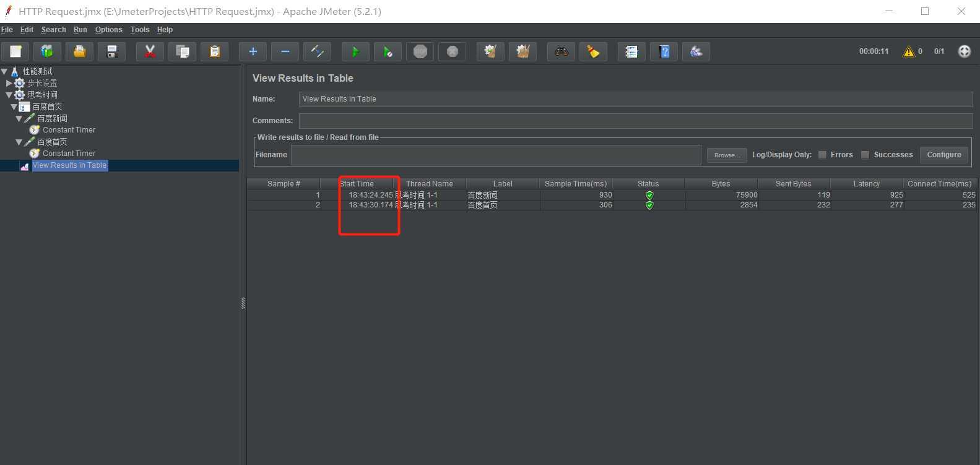980x465 pixels.
Task: Tick the Successes checkbox
Action: pyautogui.click(x=865, y=155)
